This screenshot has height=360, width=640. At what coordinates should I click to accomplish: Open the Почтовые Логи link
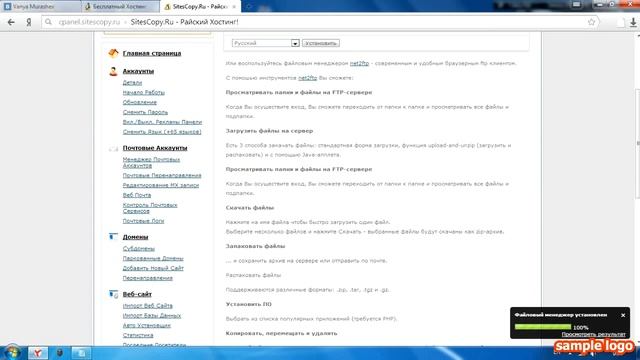pos(143,220)
